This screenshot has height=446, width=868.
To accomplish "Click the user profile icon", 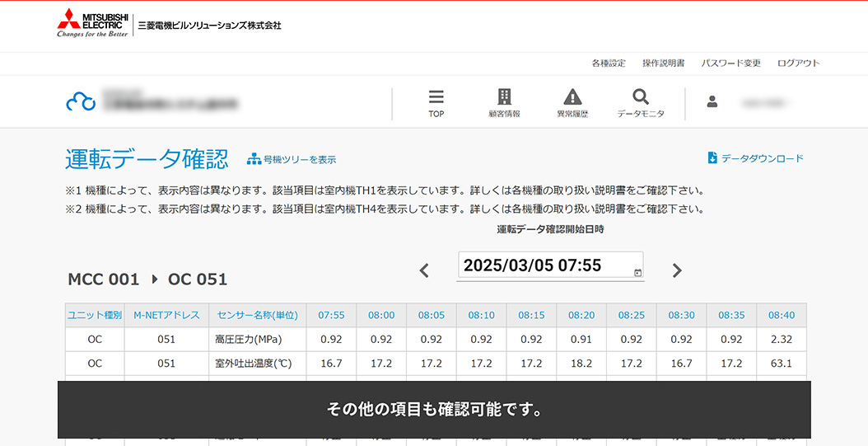I will click(x=712, y=101).
